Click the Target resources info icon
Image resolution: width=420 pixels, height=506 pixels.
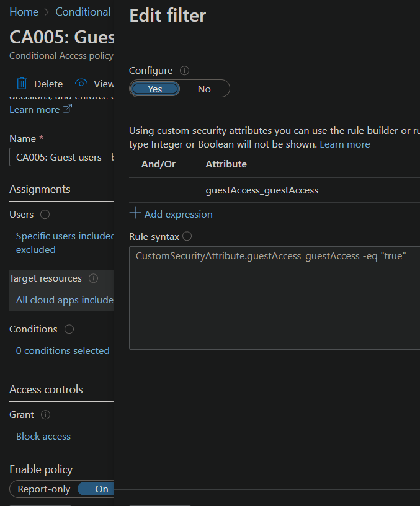coord(93,278)
